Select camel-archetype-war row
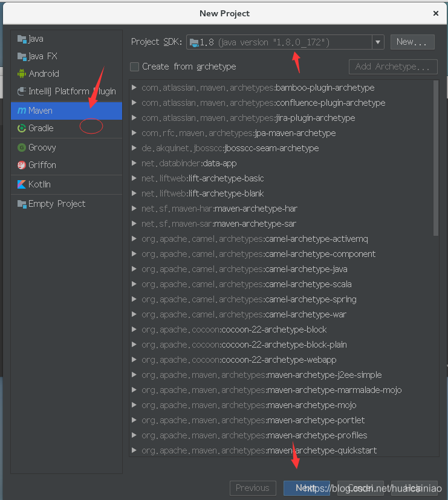The image size is (448, 500). coord(282,314)
